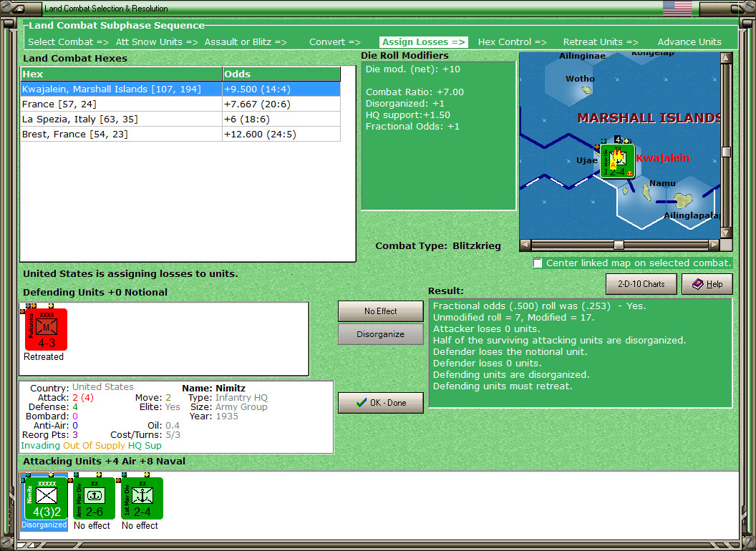The height and width of the screenshot is (551, 756).
Task: Click the map vertical scrollbar thumb
Action: (x=726, y=152)
